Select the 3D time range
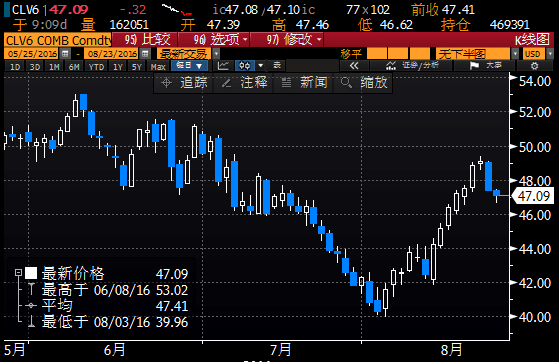The width and height of the screenshot is (559, 362). click(35, 67)
